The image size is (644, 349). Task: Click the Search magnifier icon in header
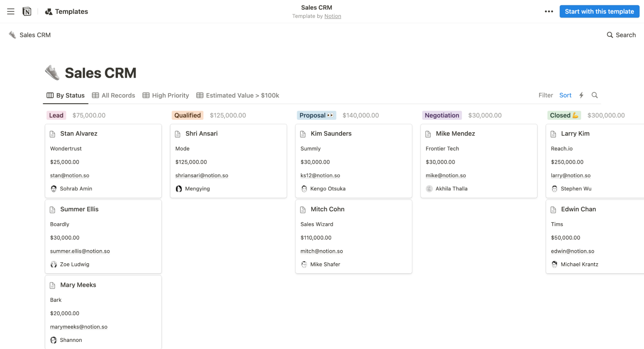click(610, 35)
